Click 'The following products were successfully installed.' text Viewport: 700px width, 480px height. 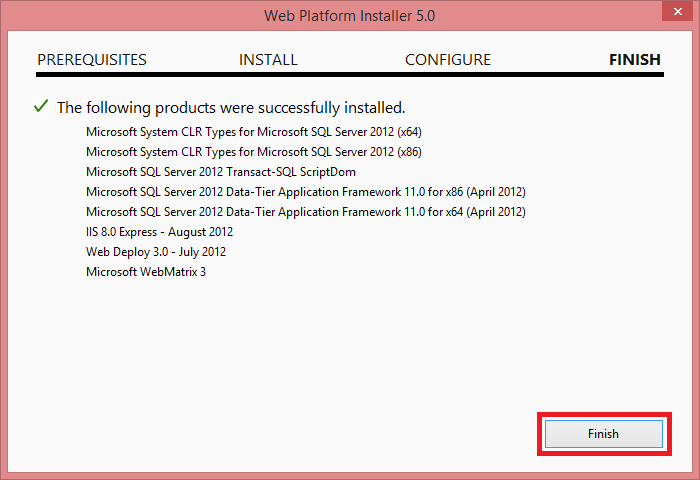tap(231, 108)
